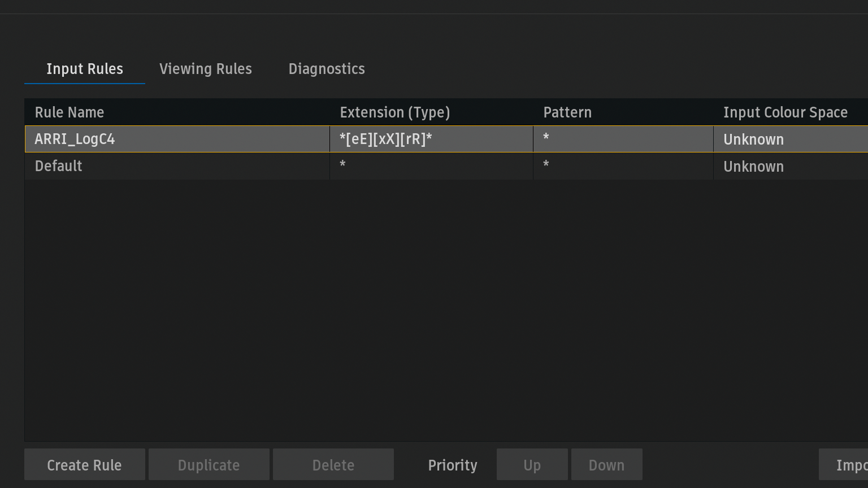Move rule priority Down

click(x=606, y=465)
